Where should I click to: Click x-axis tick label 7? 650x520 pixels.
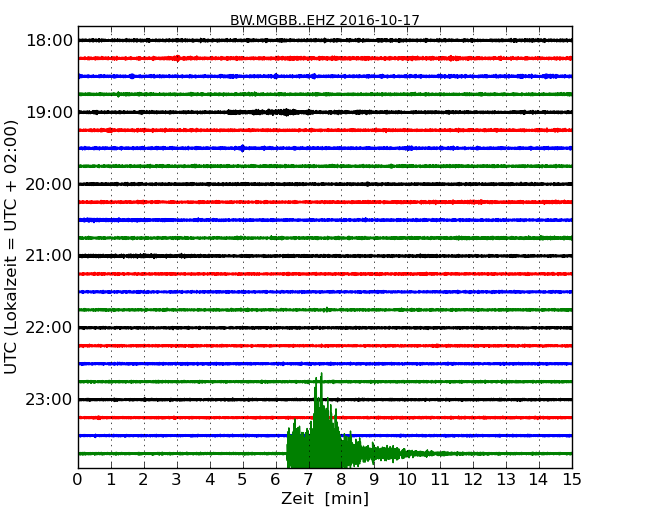(308, 480)
